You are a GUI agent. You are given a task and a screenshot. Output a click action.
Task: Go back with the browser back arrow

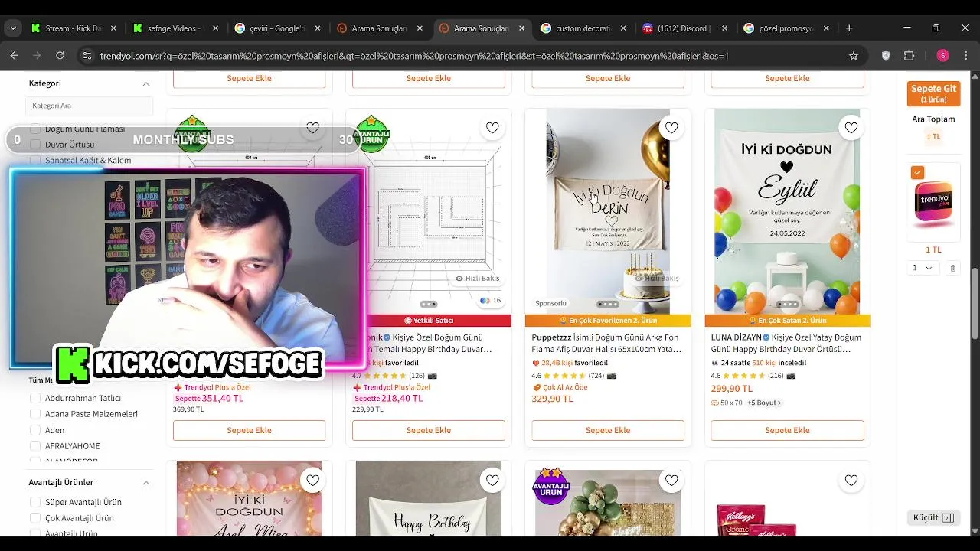pyautogui.click(x=14, y=56)
